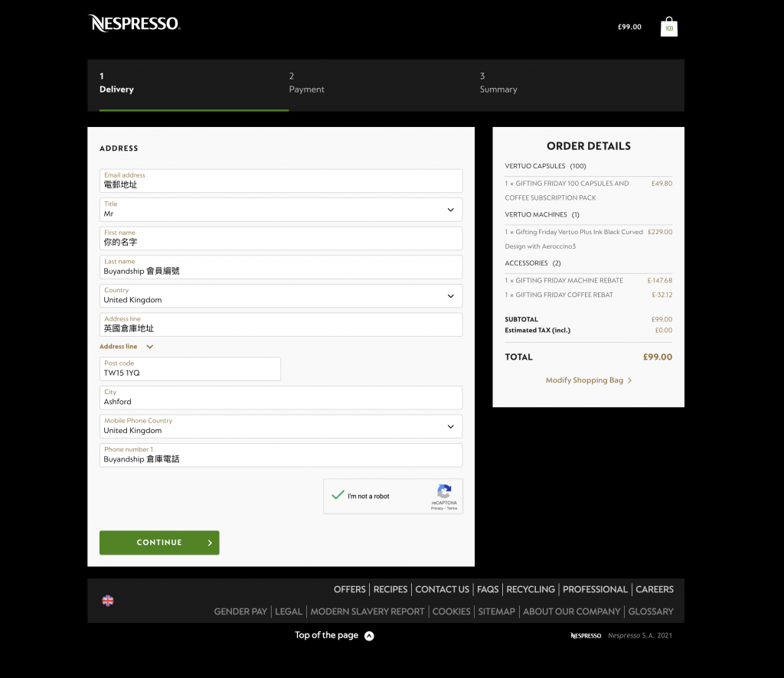Switch to the Summary step tab
Viewport: 784px width, 678px height.
[498, 83]
